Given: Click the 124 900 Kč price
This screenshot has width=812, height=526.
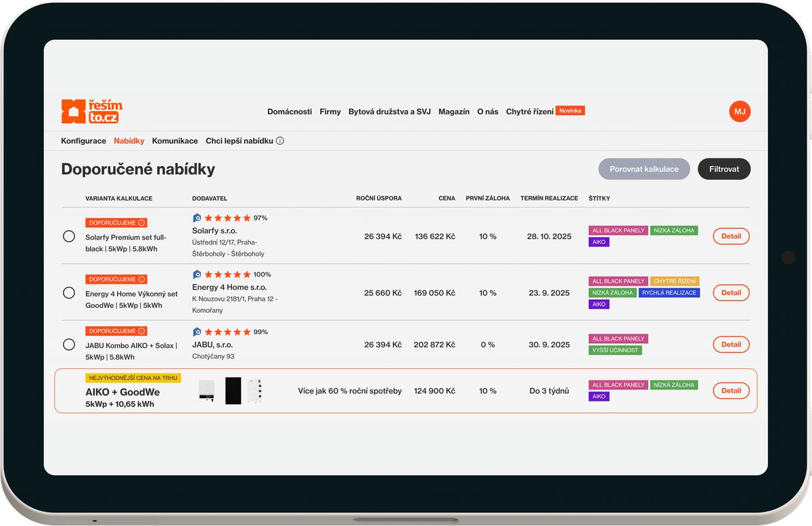Looking at the screenshot, I should 435,391.
